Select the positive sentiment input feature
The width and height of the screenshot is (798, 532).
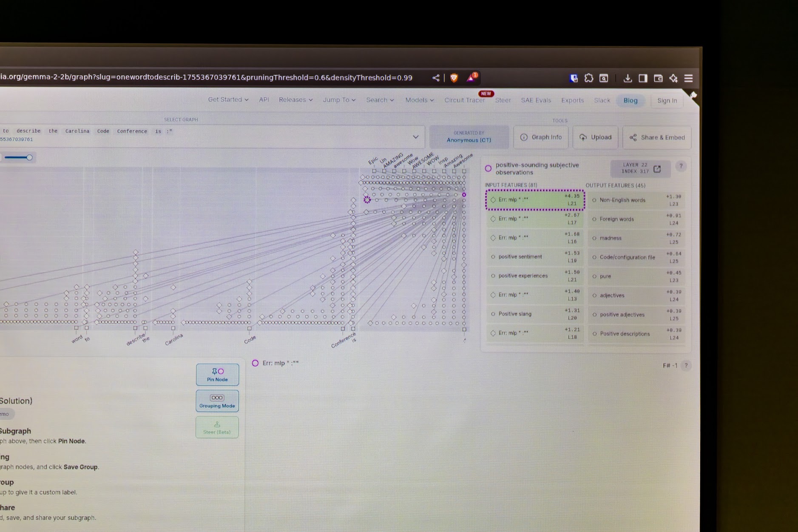(535, 257)
